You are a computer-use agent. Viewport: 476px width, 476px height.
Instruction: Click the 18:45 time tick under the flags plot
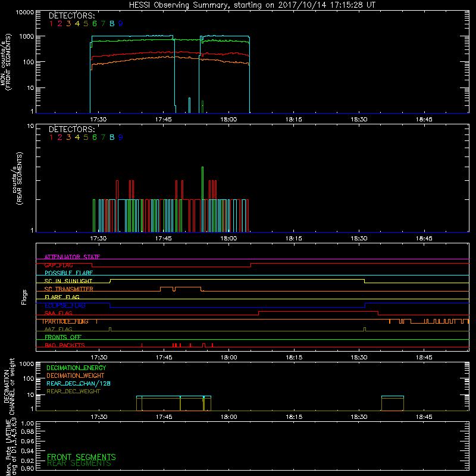tap(424, 358)
